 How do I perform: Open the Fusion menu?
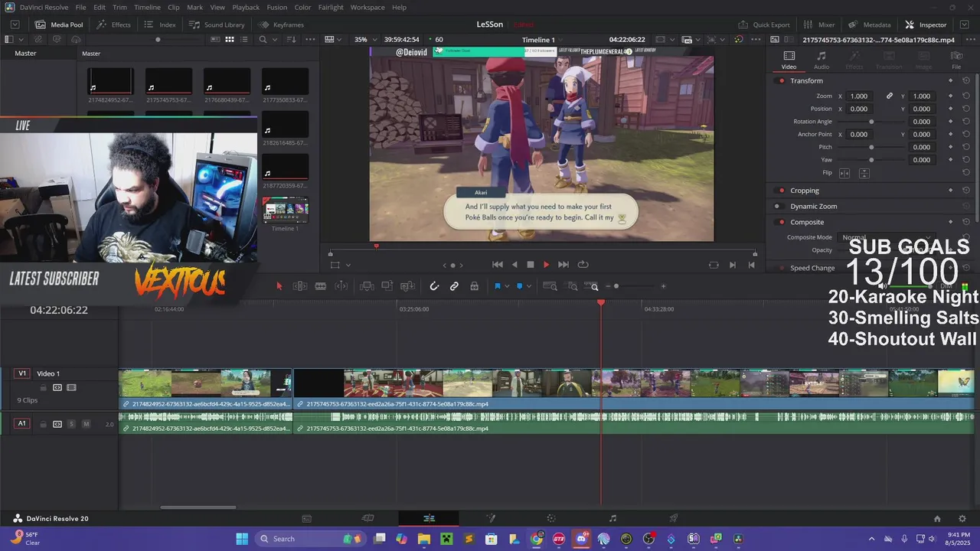coord(276,7)
